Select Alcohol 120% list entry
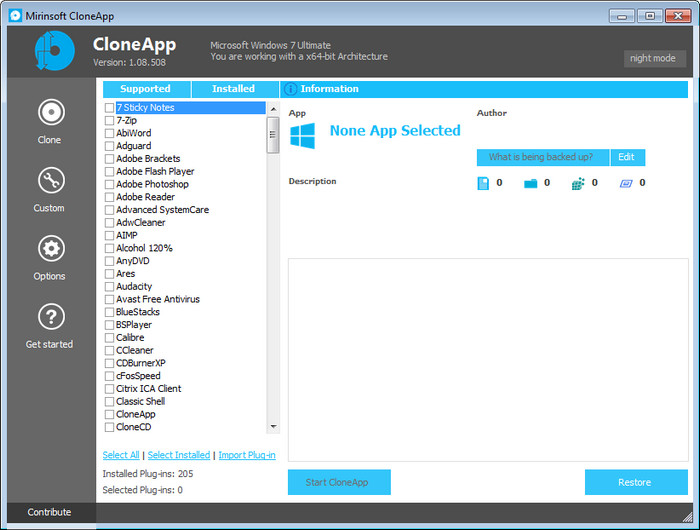Image resolution: width=700 pixels, height=530 pixels. (144, 248)
